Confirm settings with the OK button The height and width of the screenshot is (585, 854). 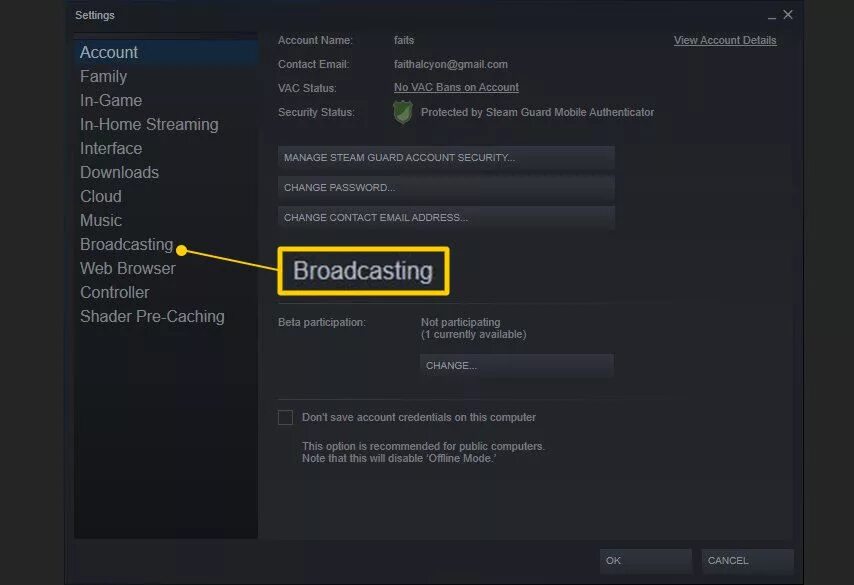[x=645, y=560]
